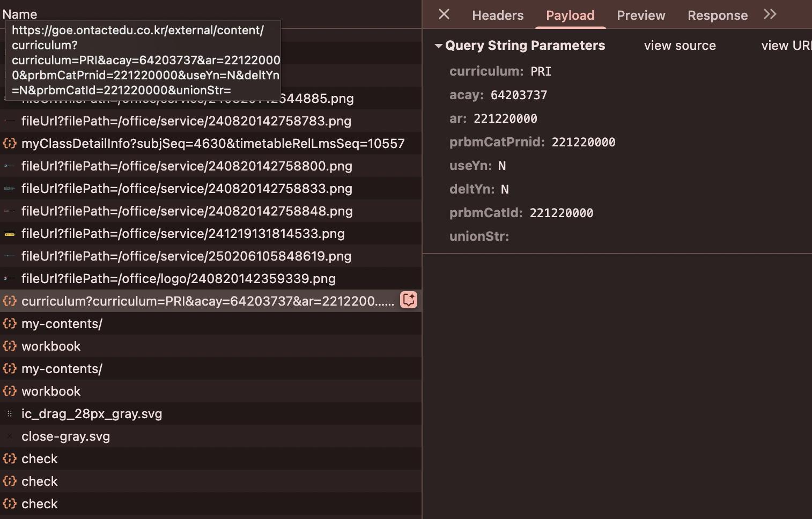Click the JSON icon beside myClassDetailInfo request
This screenshot has width=812, height=519.
click(10, 144)
